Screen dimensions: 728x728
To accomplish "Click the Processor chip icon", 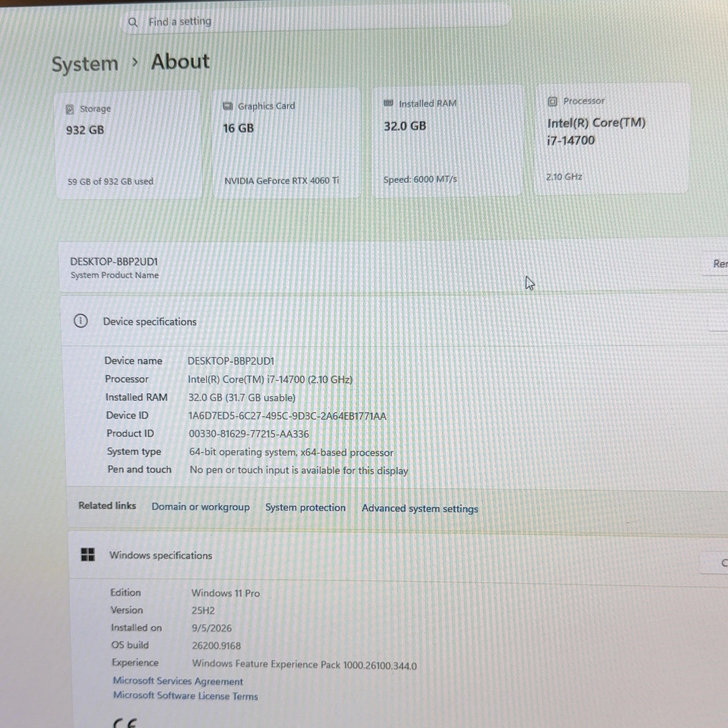I will pyautogui.click(x=553, y=101).
